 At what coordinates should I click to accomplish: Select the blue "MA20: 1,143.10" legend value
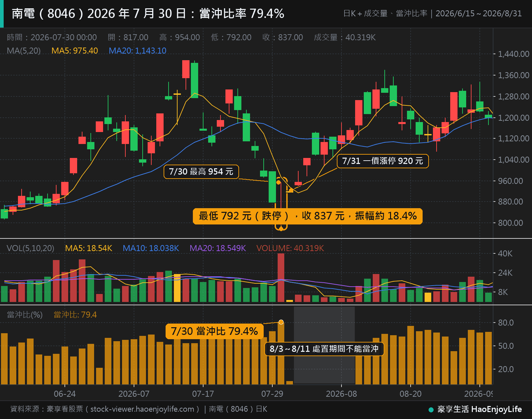[x=138, y=51]
